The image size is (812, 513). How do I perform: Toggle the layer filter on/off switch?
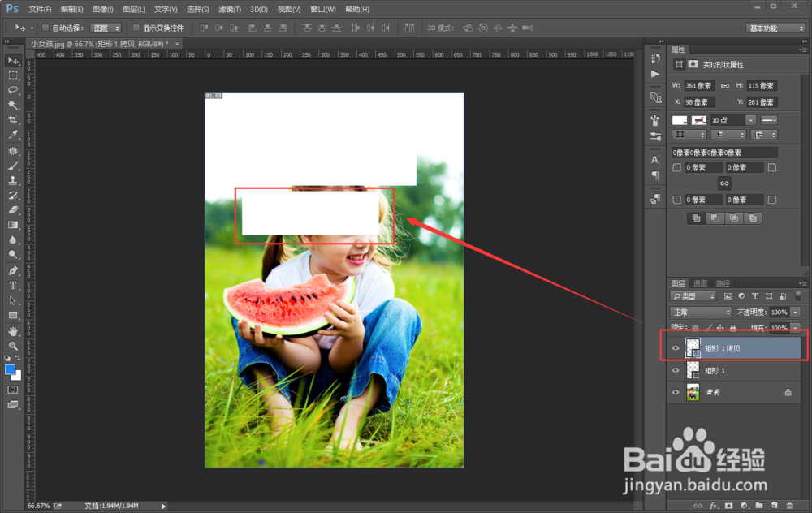tap(798, 296)
